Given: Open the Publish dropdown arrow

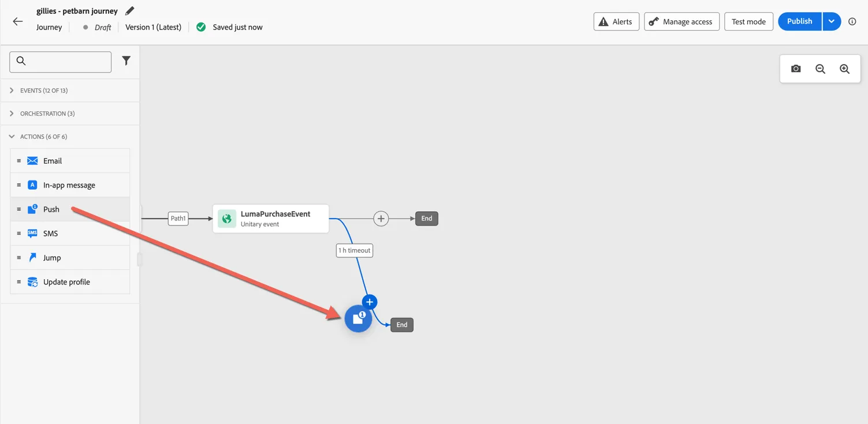Looking at the screenshot, I should 832,21.
